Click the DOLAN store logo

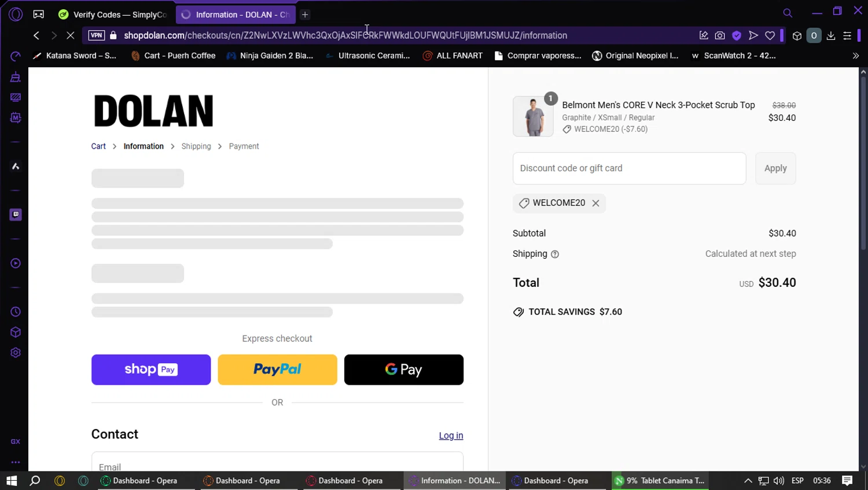point(153,111)
